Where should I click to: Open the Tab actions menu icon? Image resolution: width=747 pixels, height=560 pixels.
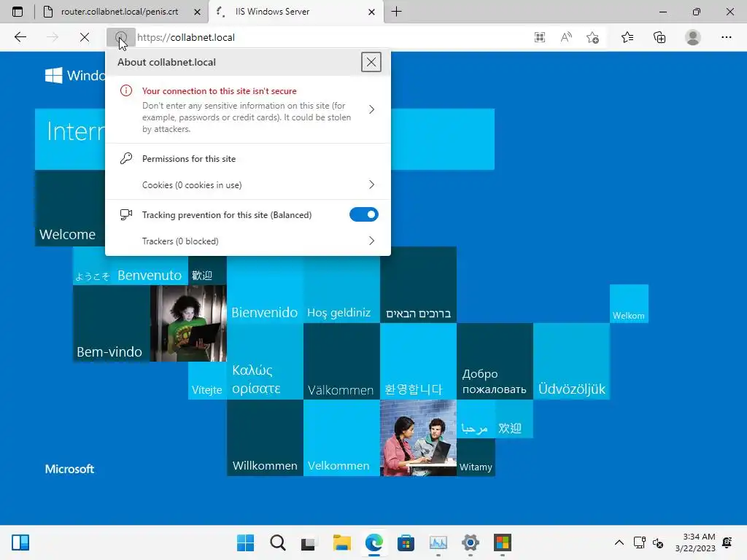(18, 12)
